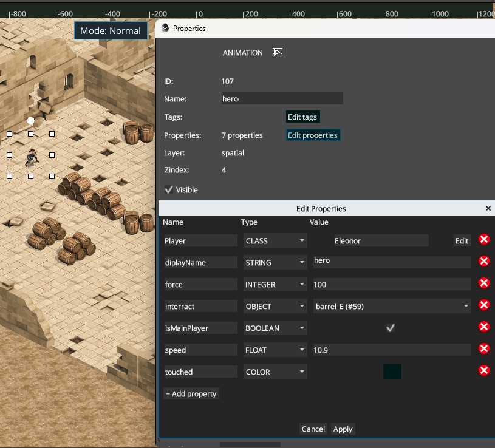Click the force value field 100
The width and height of the screenshot is (495, 448).
(x=392, y=284)
